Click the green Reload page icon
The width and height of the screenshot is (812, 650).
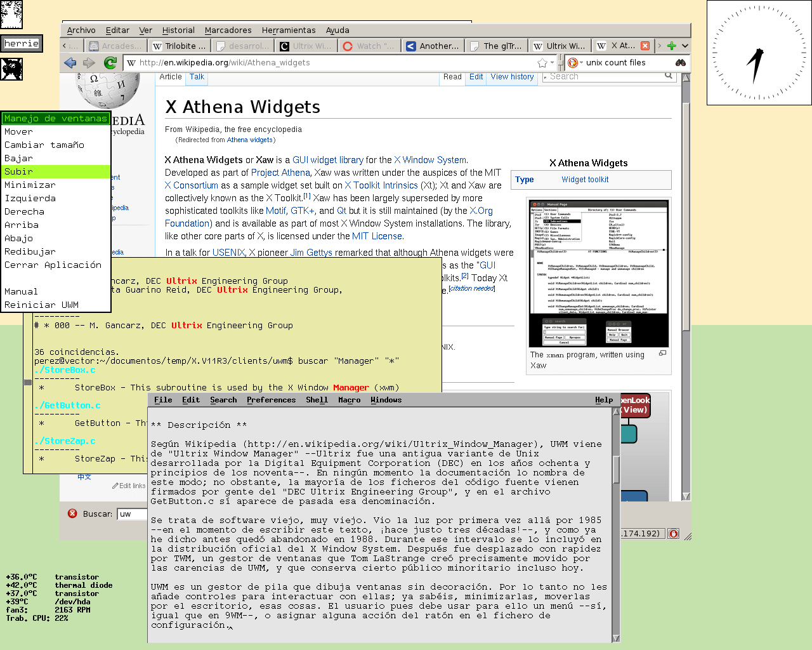(110, 63)
